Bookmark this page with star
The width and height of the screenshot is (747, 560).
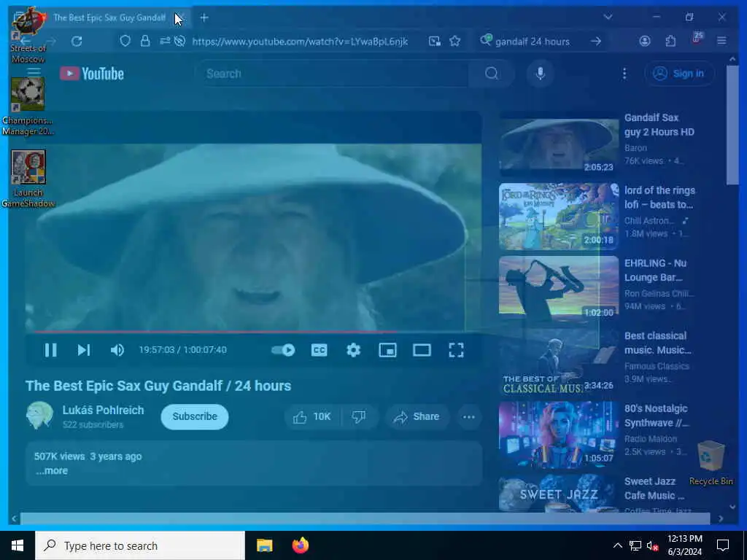tap(455, 42)
